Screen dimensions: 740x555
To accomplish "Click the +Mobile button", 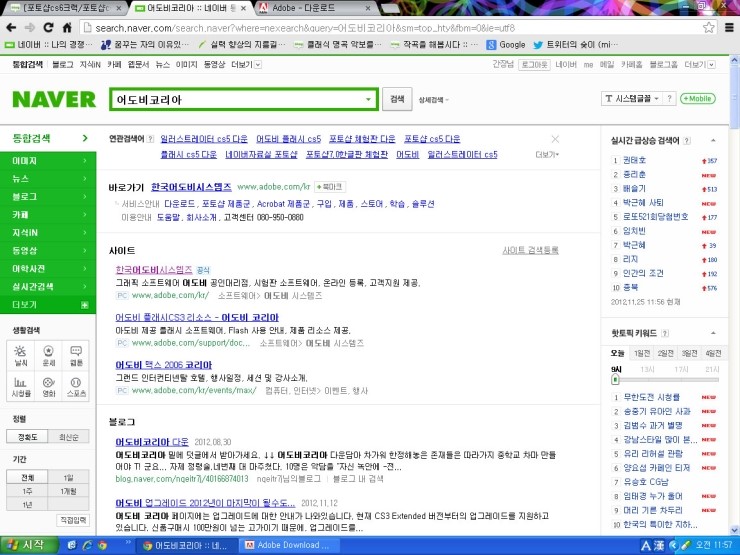I will [698, 99].
